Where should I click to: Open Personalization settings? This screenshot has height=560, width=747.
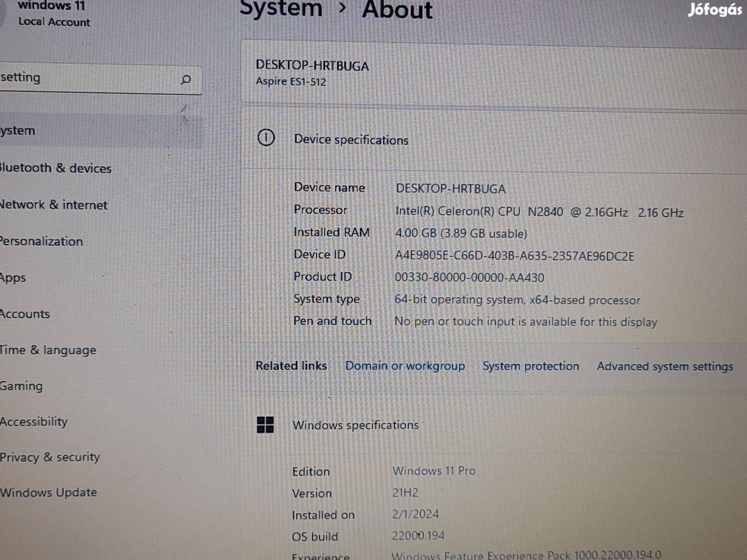41,241
